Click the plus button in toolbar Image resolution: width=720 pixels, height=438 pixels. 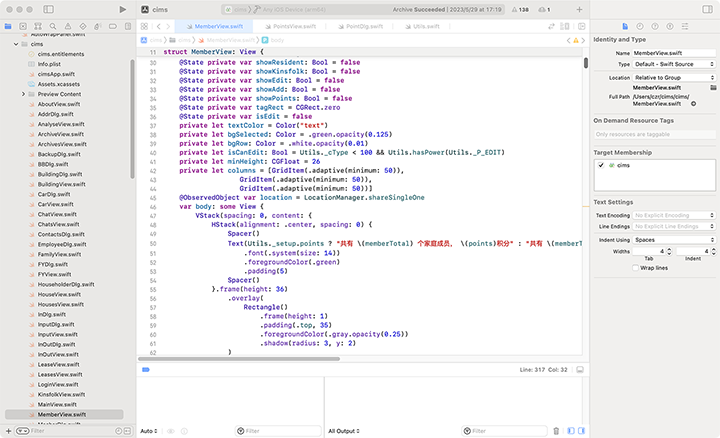click(579, 9)
